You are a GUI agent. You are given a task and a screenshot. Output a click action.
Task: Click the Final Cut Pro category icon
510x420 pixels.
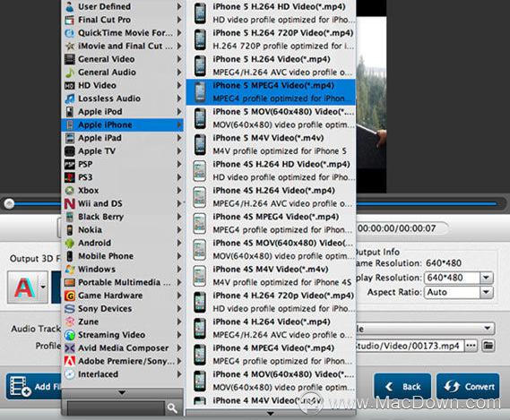click(70, 20)
